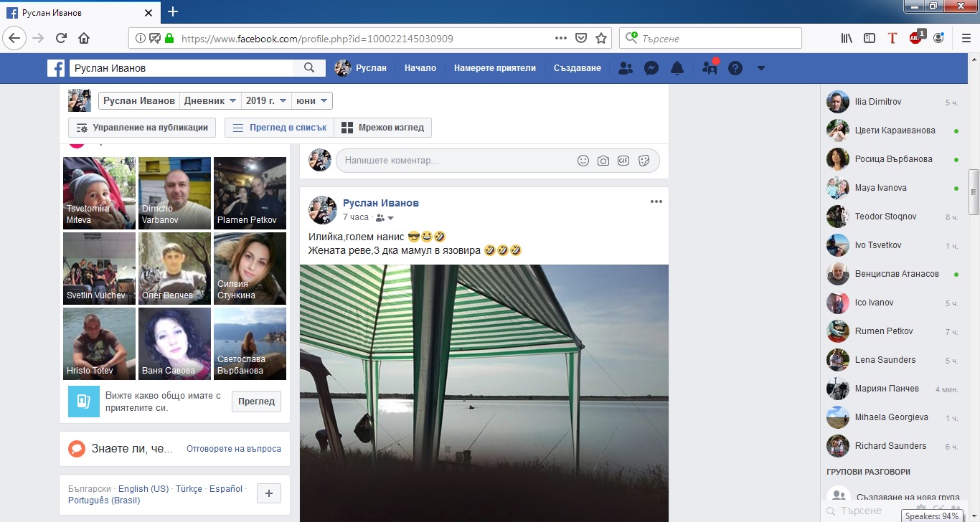The height and width of the screenshot is (522, 980).
Task: Reload the current page
Action: (x=61, y=38)
